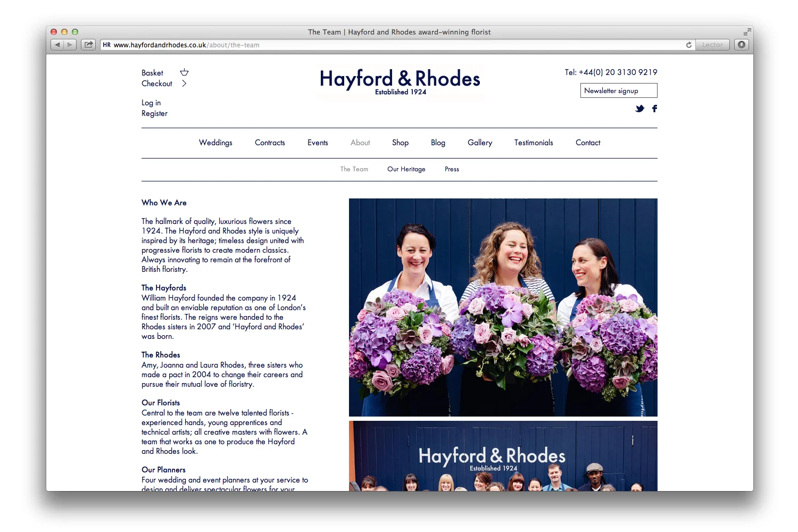
Task: Click the Facebook icon
Action: click(x=655, y=109)
